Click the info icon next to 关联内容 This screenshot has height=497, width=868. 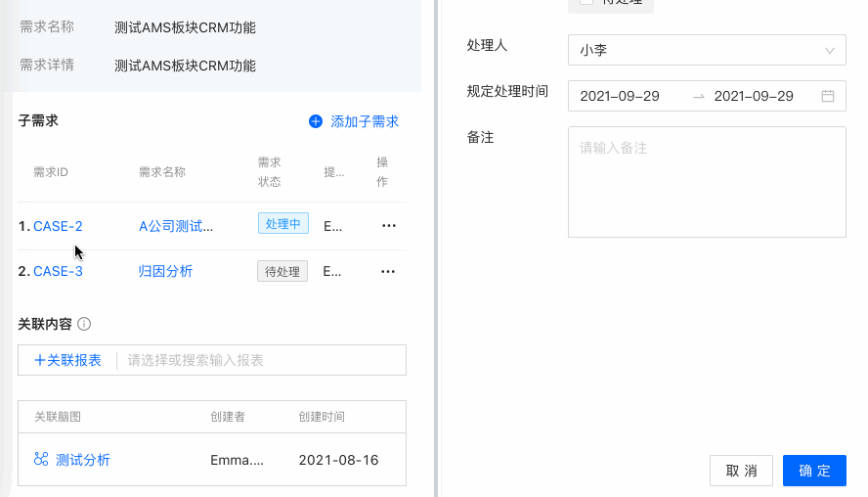click(x=84, y=324)
